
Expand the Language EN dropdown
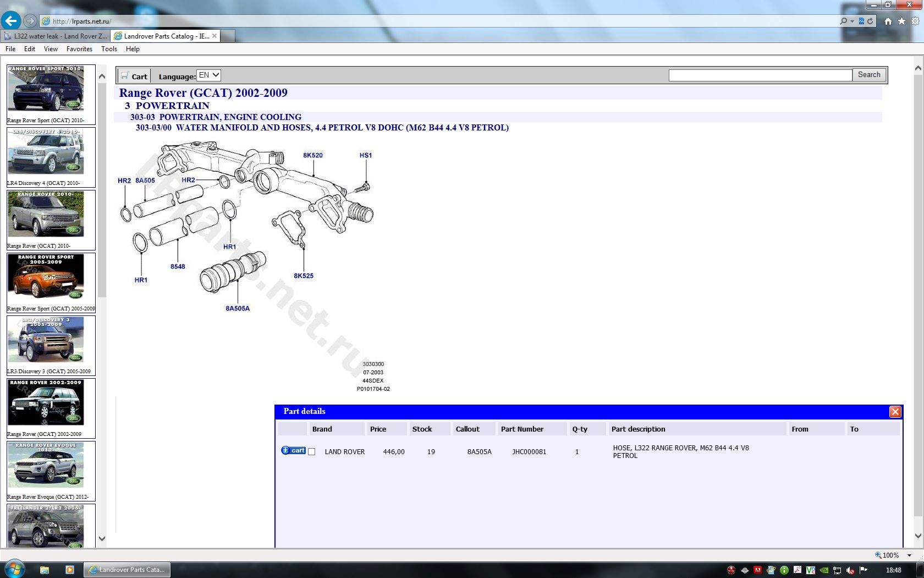(208, 75)
